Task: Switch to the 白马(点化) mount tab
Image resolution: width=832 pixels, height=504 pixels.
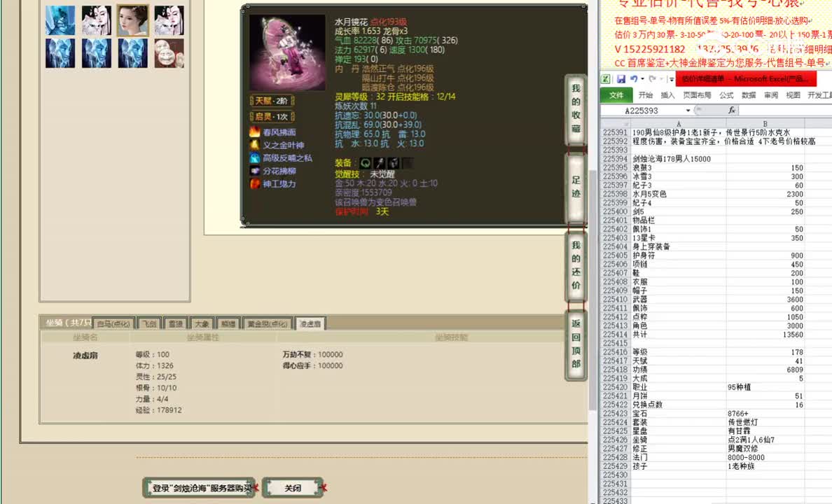Action: 113,323
